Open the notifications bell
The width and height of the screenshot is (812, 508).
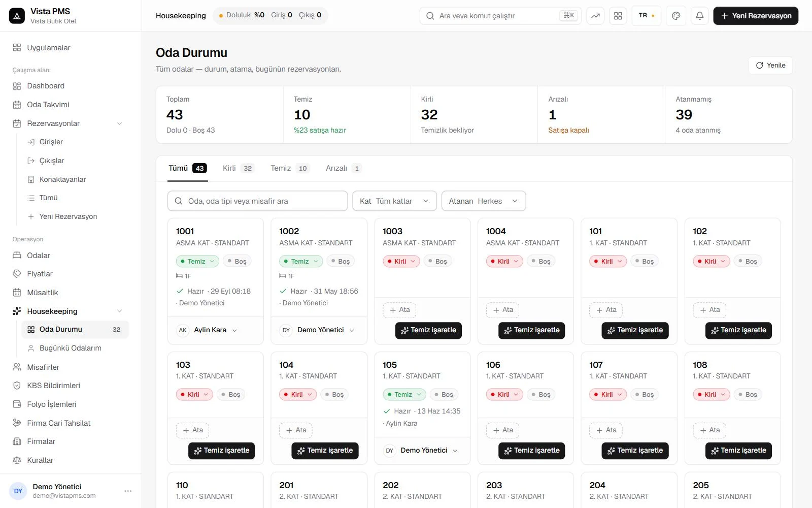[699, 16]
